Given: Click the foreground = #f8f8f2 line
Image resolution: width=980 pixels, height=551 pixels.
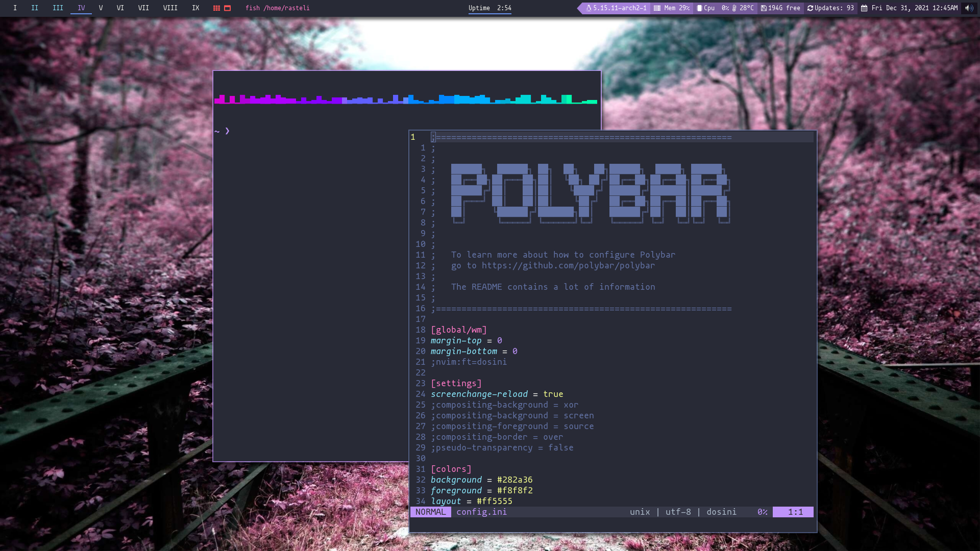Looking at the screenshot, I should (482, 491).
